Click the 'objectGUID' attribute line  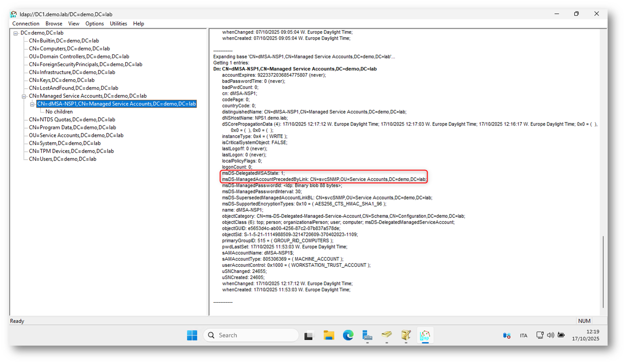pyautogui.click(x=281, y=228)
